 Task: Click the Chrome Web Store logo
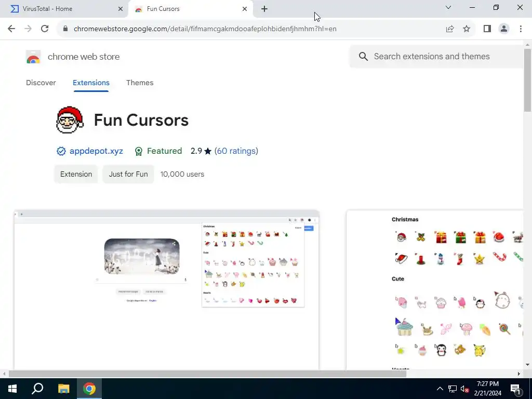(33, 57)
